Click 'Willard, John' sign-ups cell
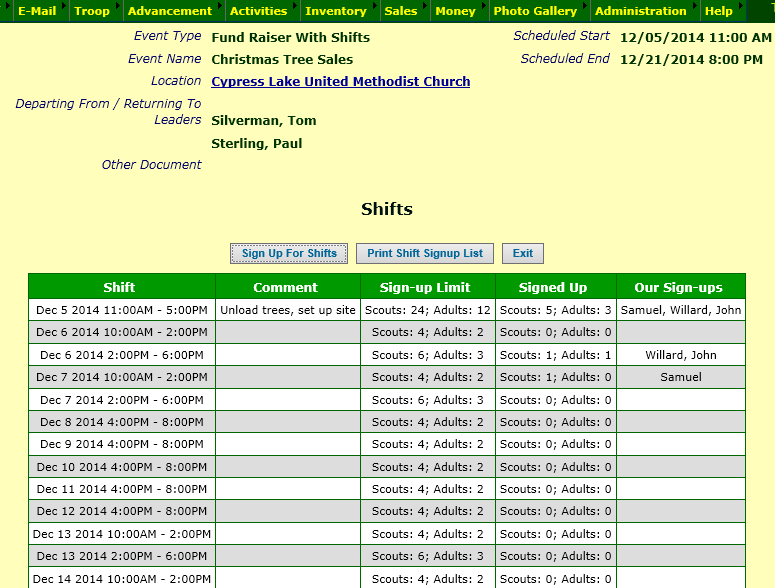Screen dimensions: 775x588 click(681, 355)
